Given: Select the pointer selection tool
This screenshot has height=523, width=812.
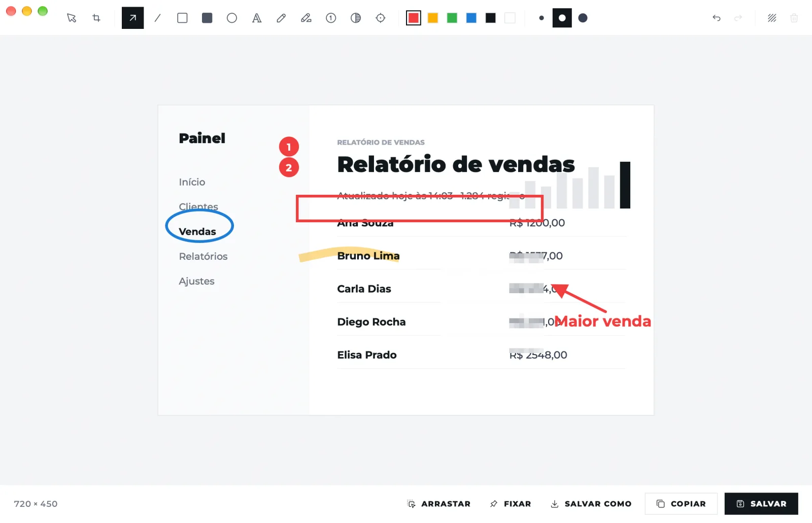Looking at the screenshot, I should [72, 18].
